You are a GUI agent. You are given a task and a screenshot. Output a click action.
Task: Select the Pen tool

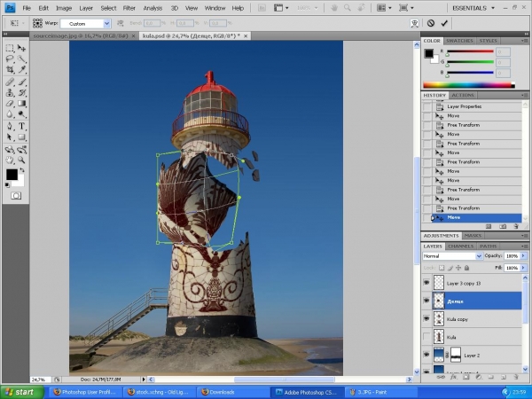point(10,126)
